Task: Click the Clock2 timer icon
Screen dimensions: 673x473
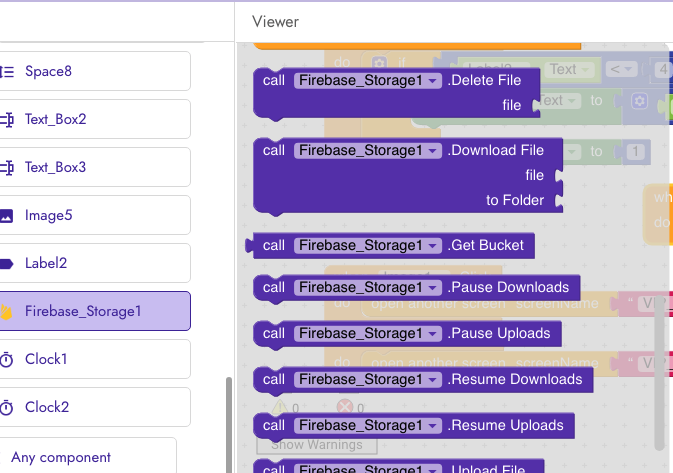Action: (x=7, y=408)
